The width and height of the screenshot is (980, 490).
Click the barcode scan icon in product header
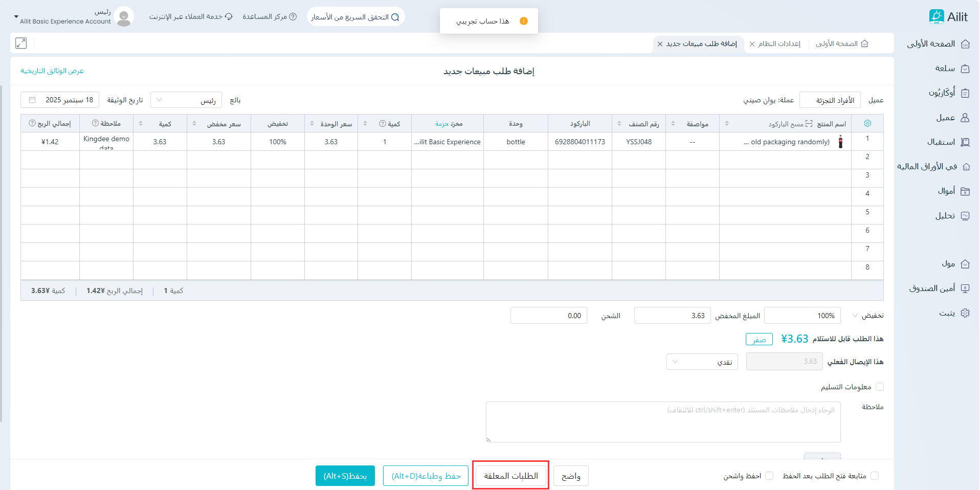[x=809, y=124]
